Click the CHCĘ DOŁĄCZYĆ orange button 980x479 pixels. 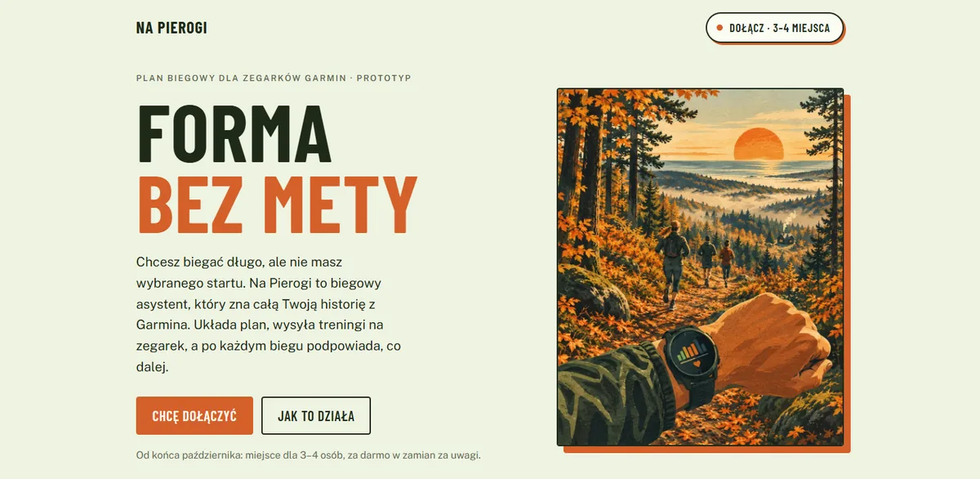pos(194,415)
